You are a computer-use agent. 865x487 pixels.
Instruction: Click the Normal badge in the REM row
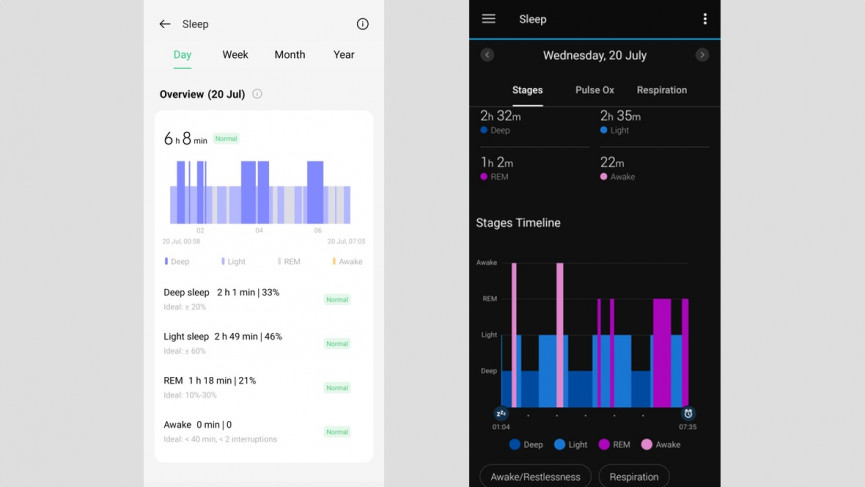(x=337, y=388)
